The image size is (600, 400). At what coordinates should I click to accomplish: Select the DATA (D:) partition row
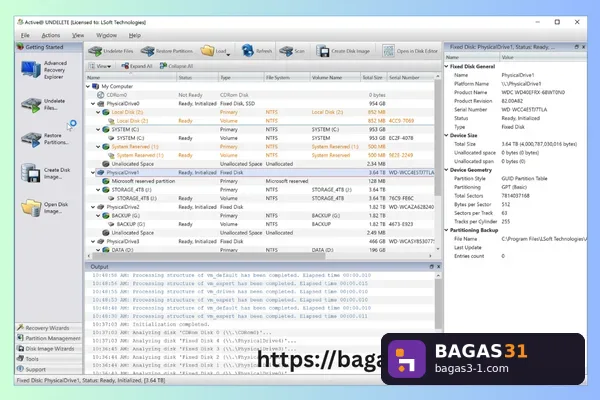coord(260,250)
